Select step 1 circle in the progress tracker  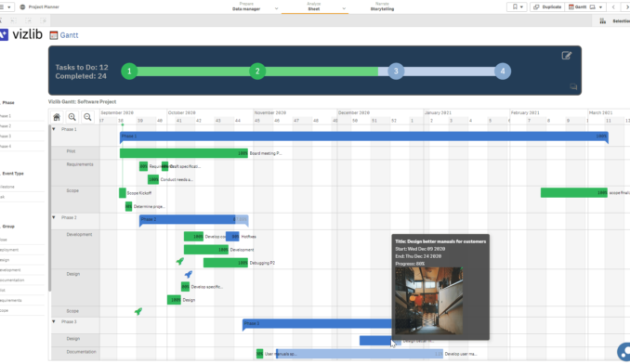coord(129,71)
